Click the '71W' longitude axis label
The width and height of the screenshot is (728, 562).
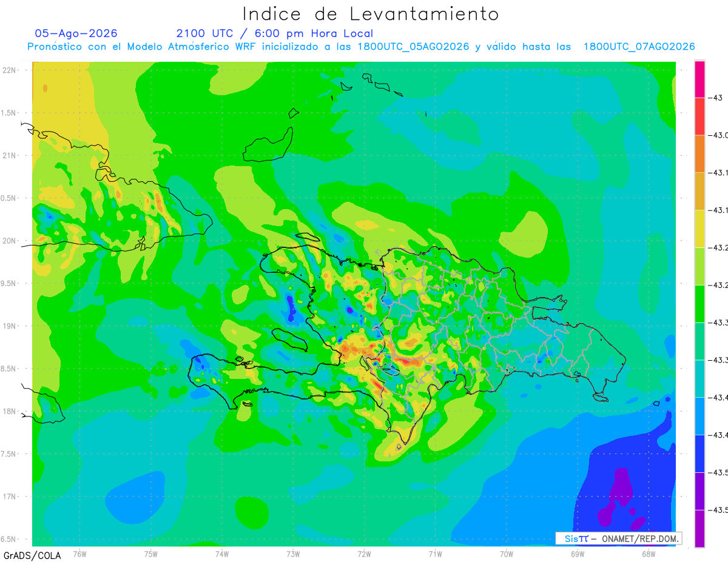tap(435, 554)
